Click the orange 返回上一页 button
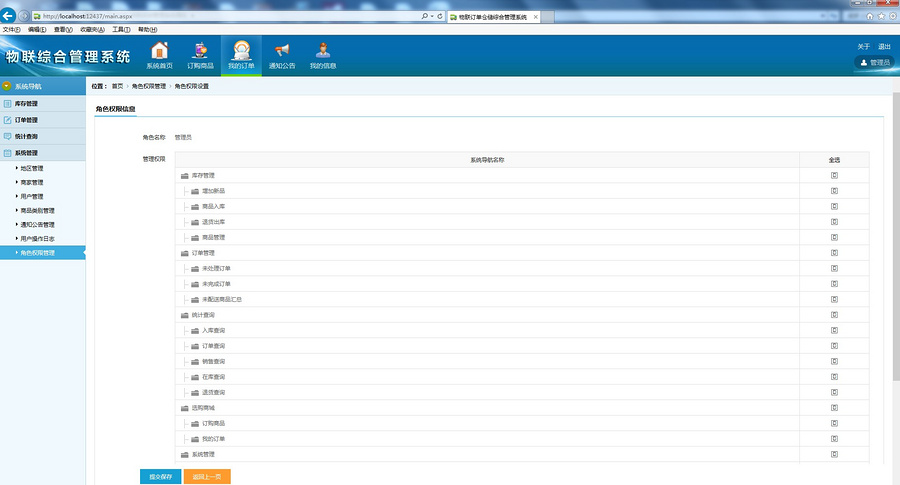The image size is (900, 485). 207,476
